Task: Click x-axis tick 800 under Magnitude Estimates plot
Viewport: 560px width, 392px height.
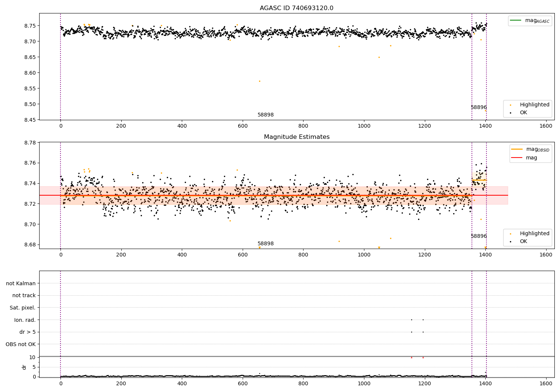Action: pos(303,255)
